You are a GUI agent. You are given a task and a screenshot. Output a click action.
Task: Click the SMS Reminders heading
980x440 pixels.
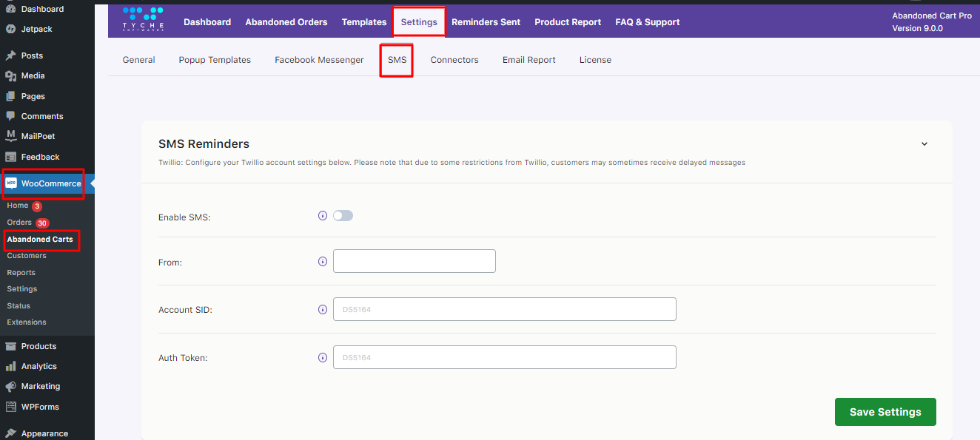click(204, 144)
